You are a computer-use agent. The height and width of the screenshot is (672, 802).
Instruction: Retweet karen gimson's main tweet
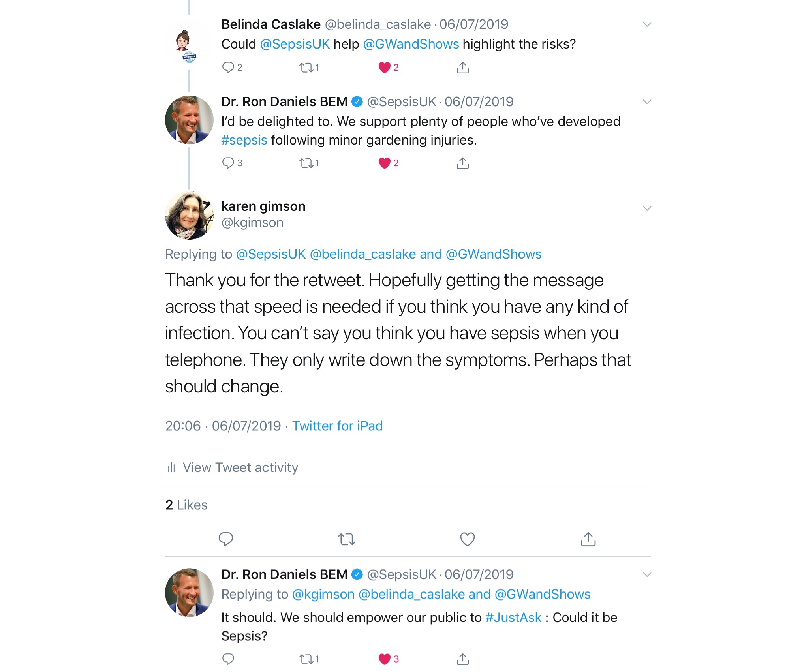[347, 539]
